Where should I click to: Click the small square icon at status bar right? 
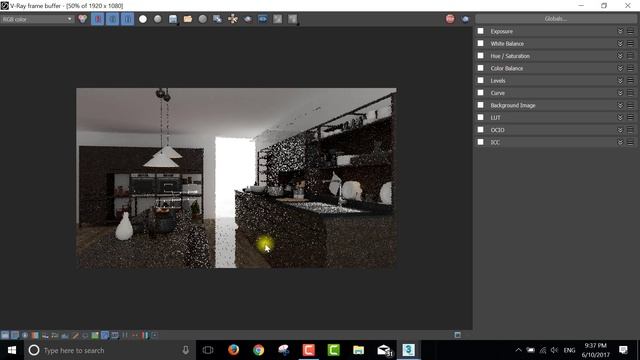tap(458, 335)
